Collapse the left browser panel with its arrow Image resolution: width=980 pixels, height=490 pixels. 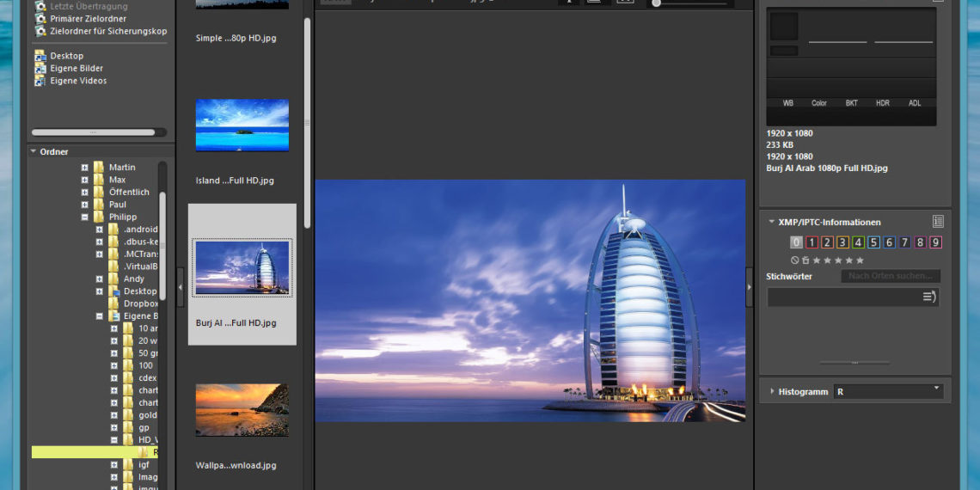pos(181,287)
